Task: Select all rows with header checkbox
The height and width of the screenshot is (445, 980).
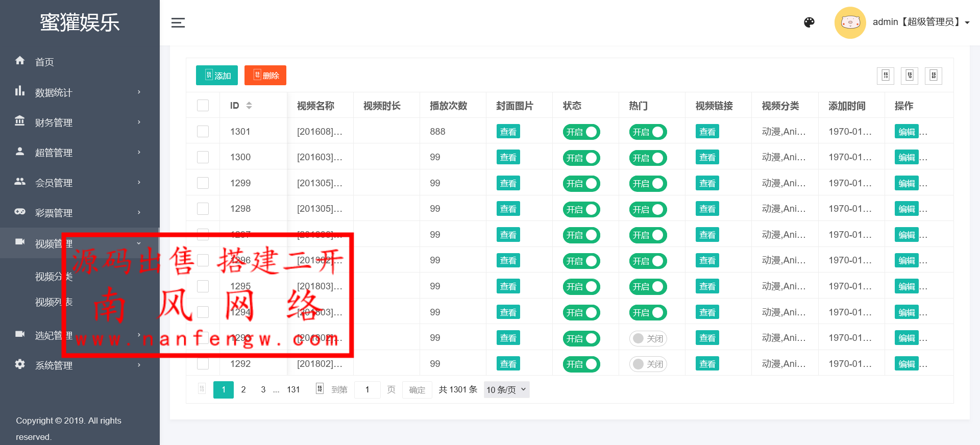Action: (203, 106)
